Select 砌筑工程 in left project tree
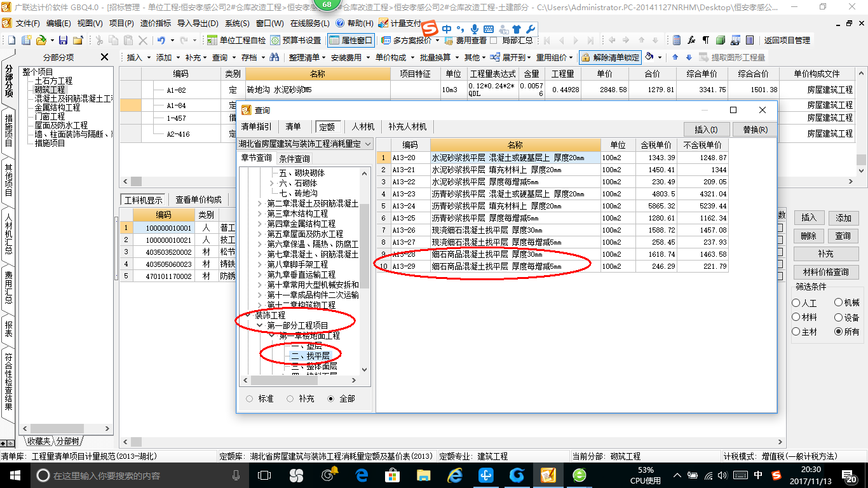The image size is (868, 488). (50, 90)
